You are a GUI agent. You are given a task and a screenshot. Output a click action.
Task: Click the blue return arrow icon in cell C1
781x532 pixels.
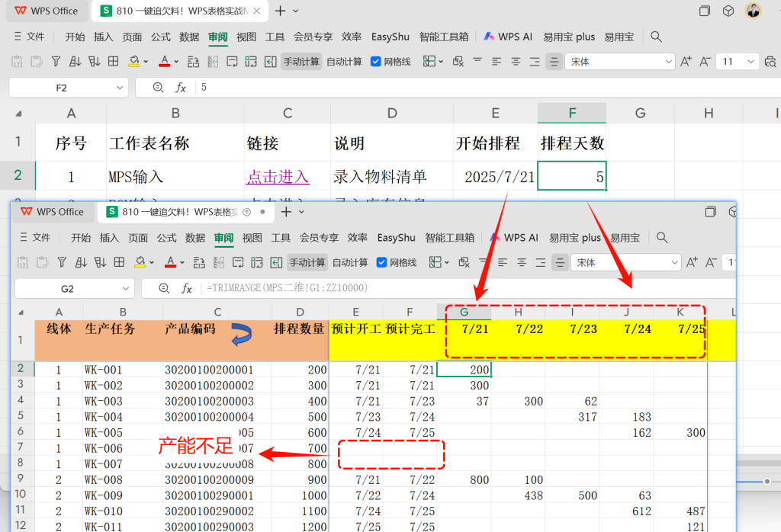point(242,334)
